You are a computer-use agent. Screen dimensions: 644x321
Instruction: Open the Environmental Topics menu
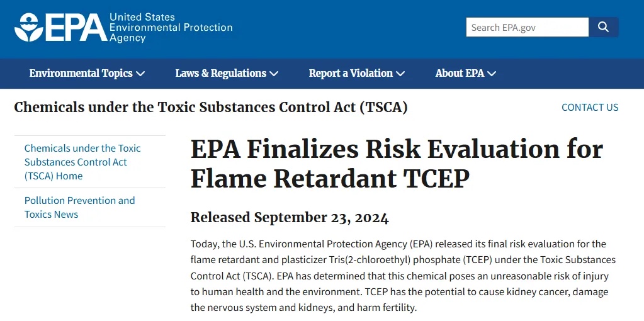pyautogui.click(x=87, y=74)
